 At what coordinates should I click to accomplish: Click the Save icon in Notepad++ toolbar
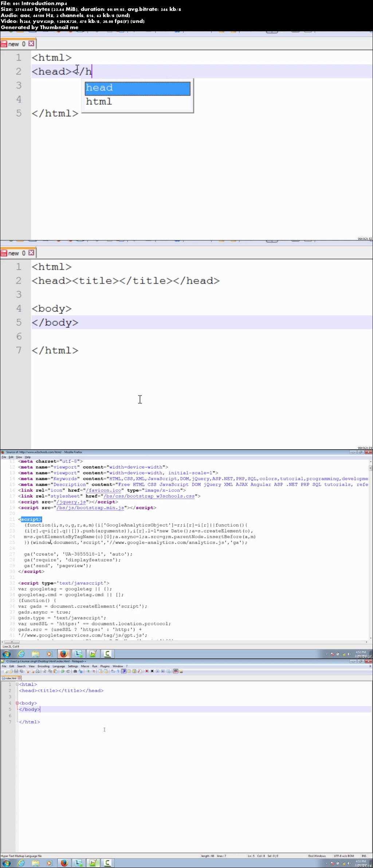point(16,671)
